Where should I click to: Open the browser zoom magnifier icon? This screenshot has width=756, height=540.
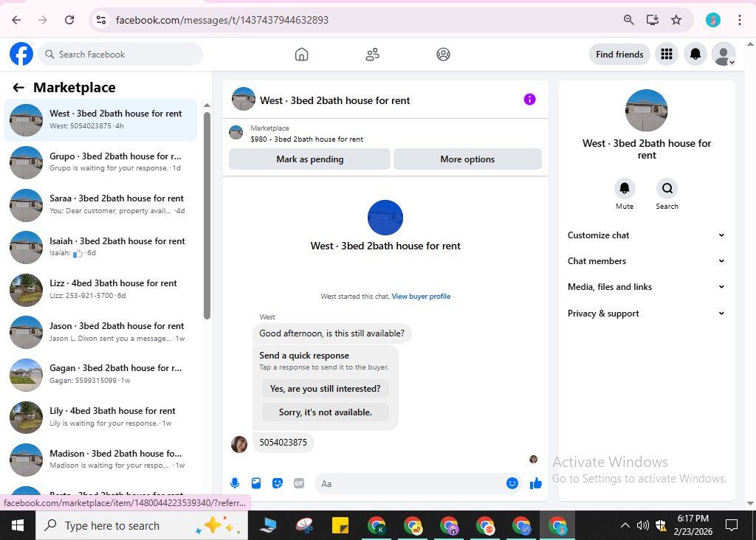[x=628, y=20]
